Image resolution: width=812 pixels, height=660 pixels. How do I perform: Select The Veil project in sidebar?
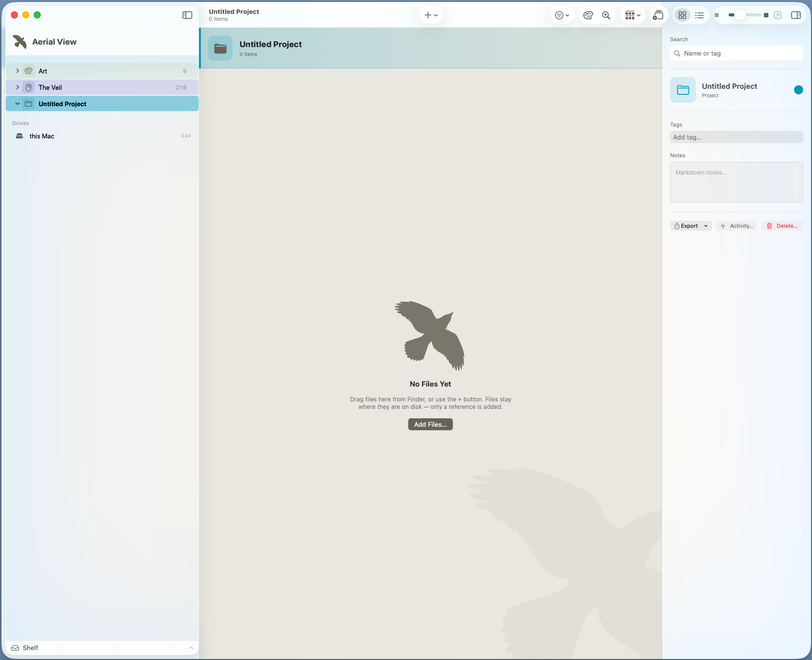[102, 87]
